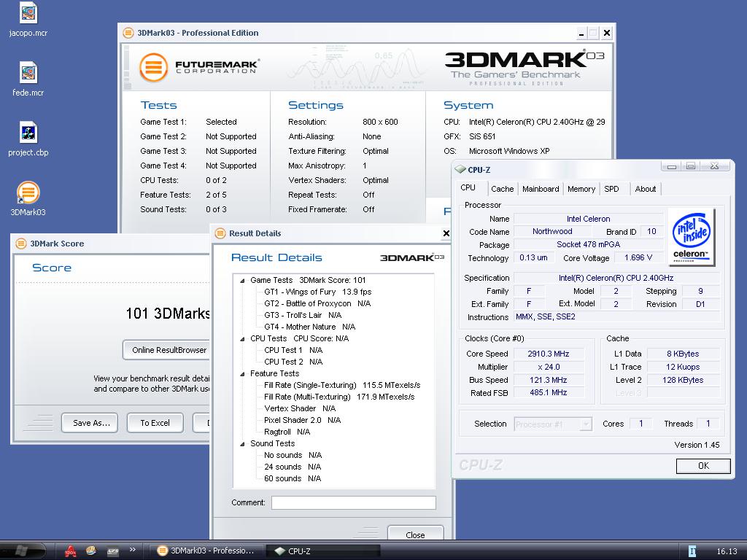Click the red quick launch icon in taskbar
747x560 pixels.
71,551
